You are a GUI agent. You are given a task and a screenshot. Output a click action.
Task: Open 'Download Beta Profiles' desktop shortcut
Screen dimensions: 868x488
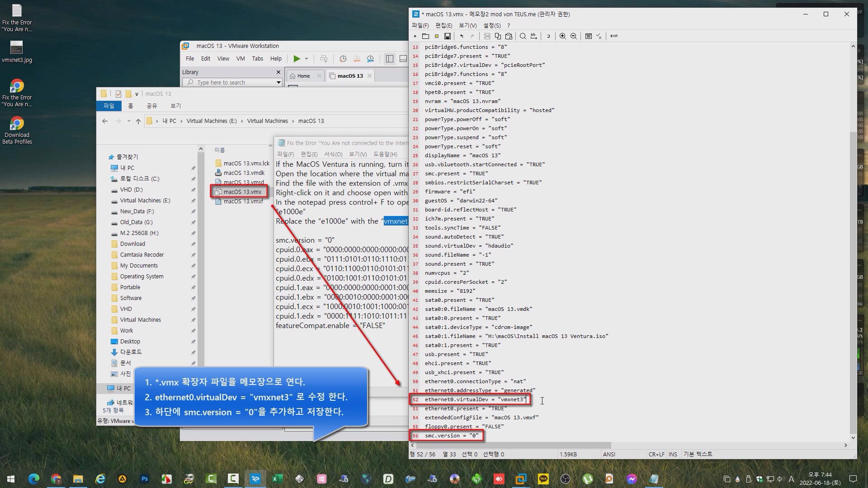pyautogui.click(x=17, y=131)
